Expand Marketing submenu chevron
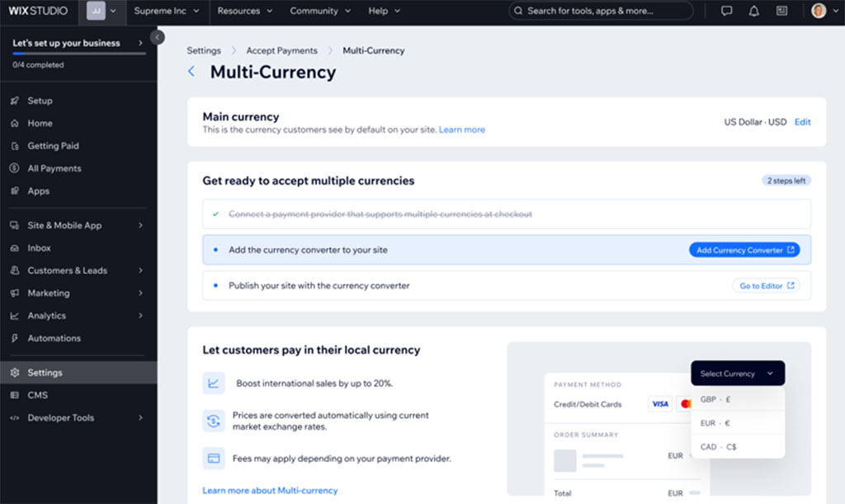Image resolution: width=845 pixels, height=504 pixels. (140, 294)
